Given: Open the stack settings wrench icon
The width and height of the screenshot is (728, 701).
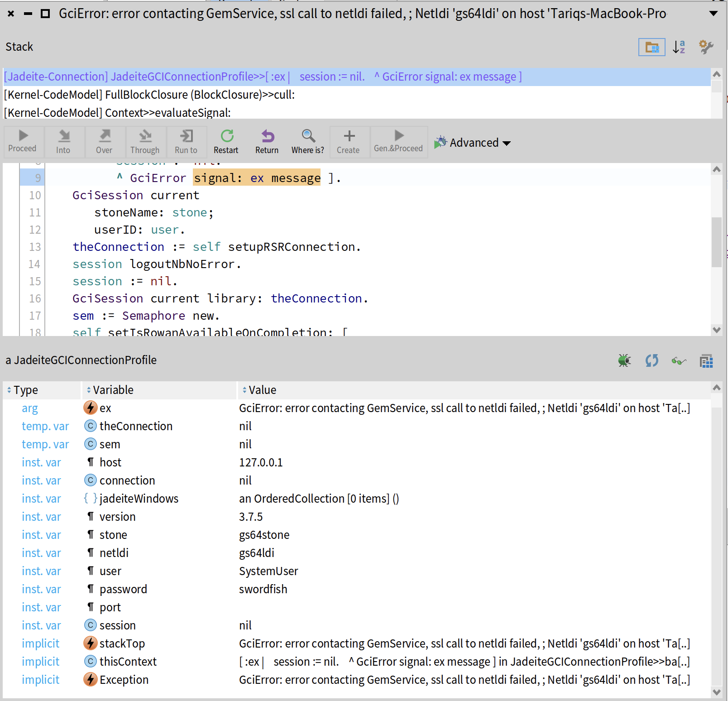Looking at the screenshot, I should [706, 47].
